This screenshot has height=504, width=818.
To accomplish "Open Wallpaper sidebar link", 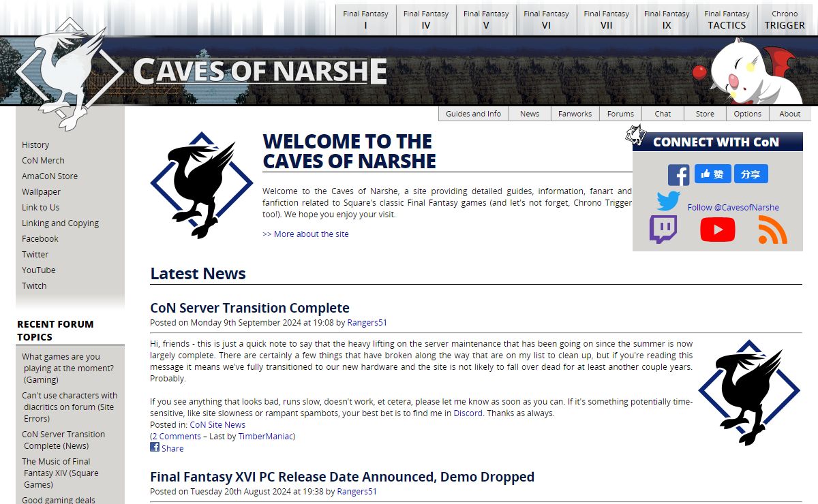I will (x=41, y=191).
